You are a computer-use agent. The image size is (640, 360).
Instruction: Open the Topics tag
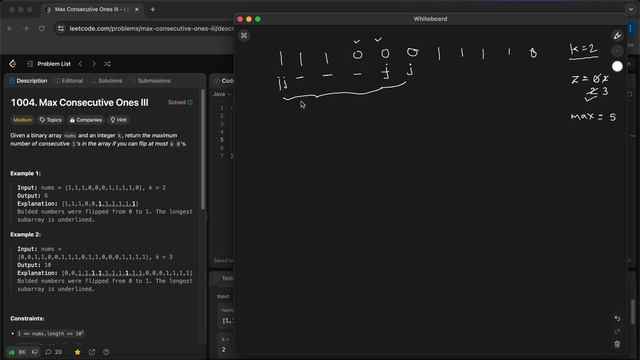51,120
